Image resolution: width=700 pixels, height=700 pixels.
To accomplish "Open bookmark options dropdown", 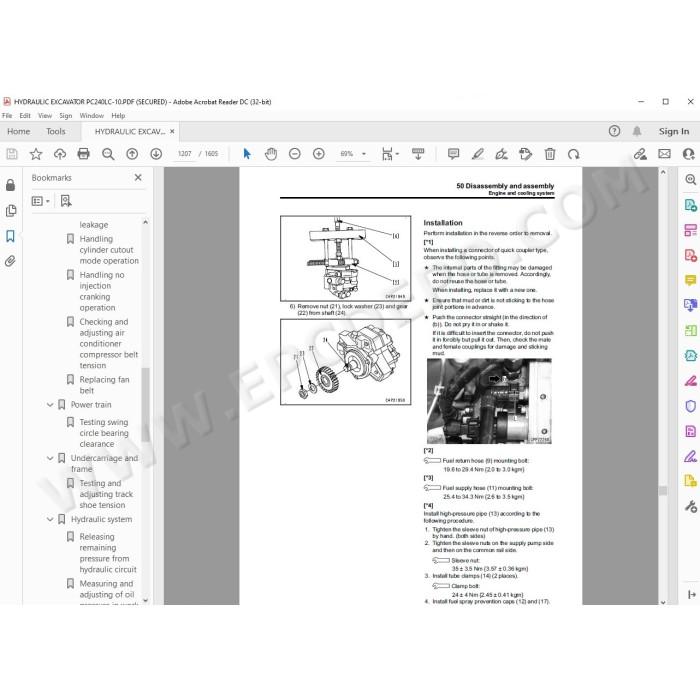I will (41, 201).
